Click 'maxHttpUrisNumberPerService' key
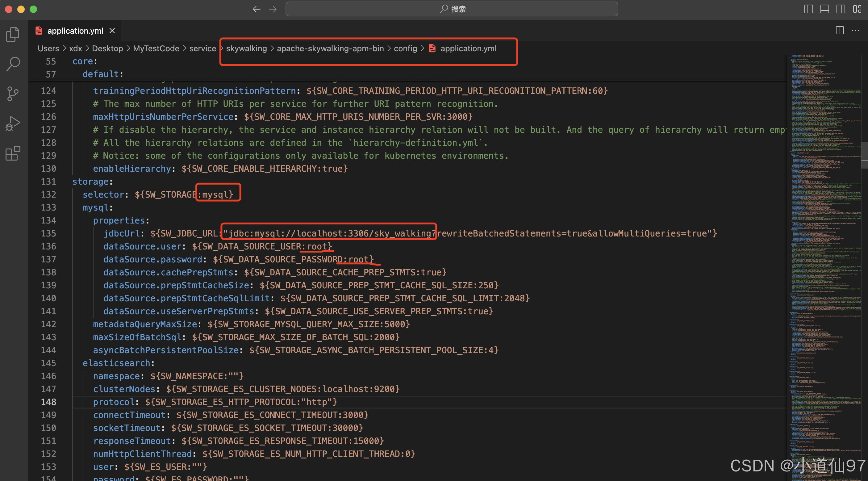Screen dimensions: 868x481 click(163, 117)
